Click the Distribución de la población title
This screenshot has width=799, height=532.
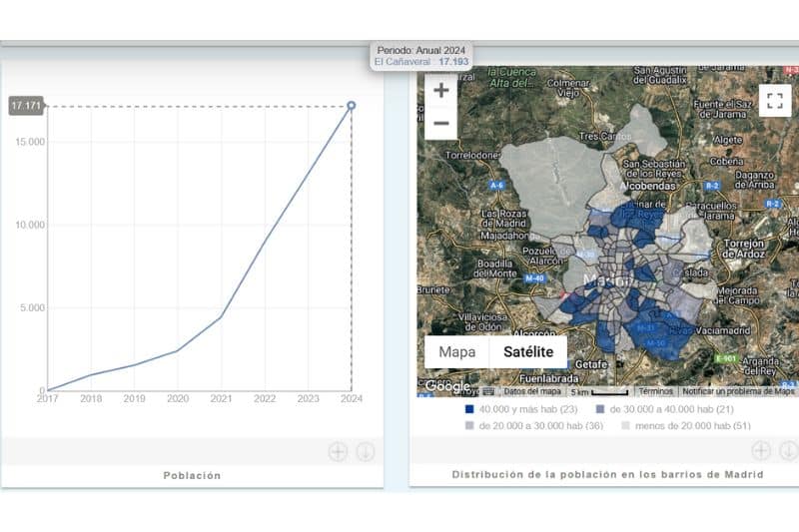[607, 474]
